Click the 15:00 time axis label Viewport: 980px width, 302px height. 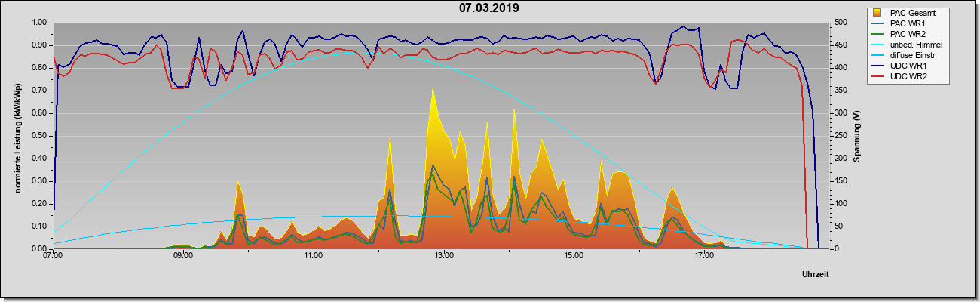click(x=574, y=257)
